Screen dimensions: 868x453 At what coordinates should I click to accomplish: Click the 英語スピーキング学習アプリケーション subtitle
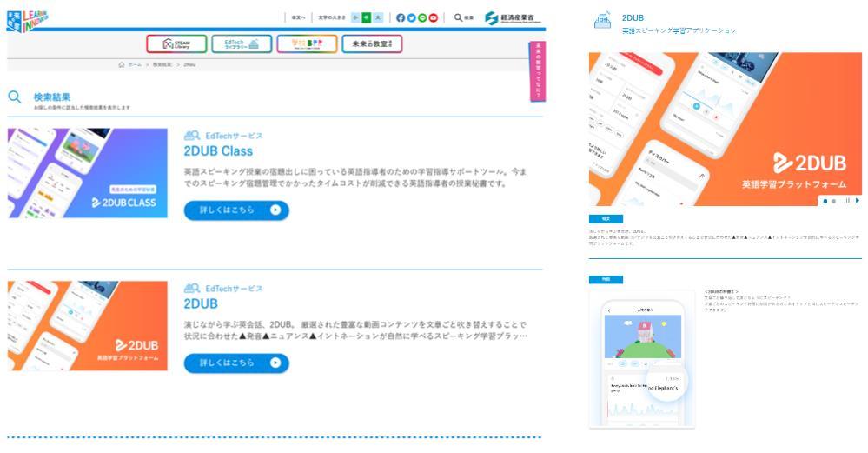[x=679, y=31]
